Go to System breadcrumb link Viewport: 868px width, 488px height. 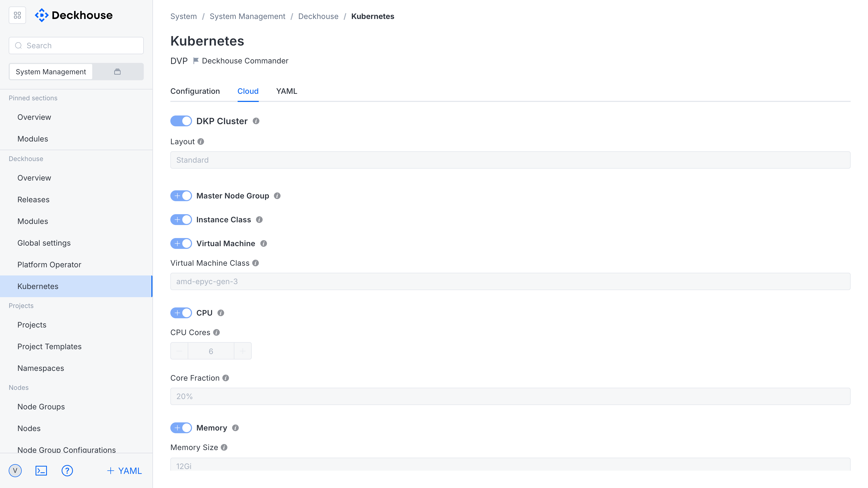pos(184,16)
